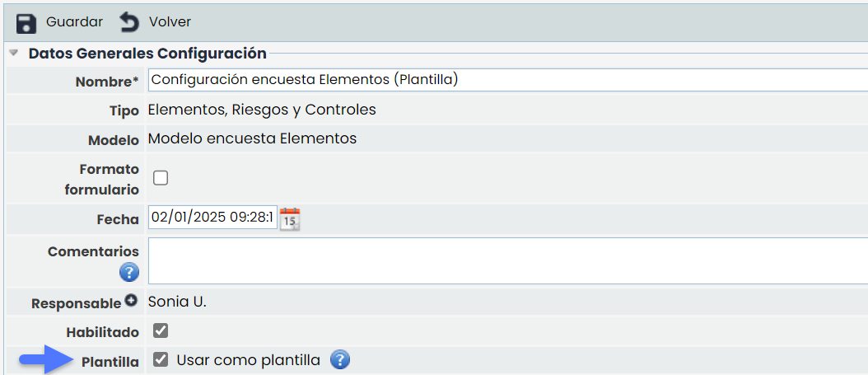
Task: Click the blue arrow pointing to Plantilla
Action: [x=44, y=359]
